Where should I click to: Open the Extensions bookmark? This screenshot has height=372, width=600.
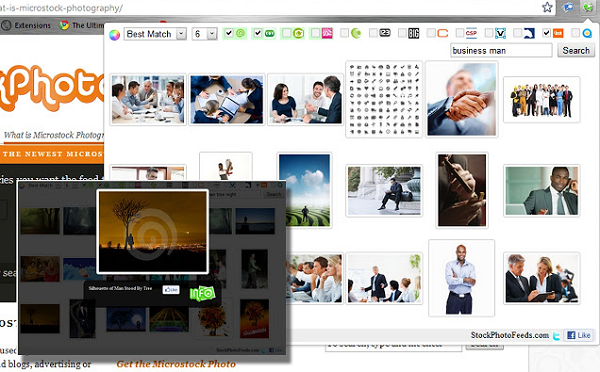[x=26, y=25]
